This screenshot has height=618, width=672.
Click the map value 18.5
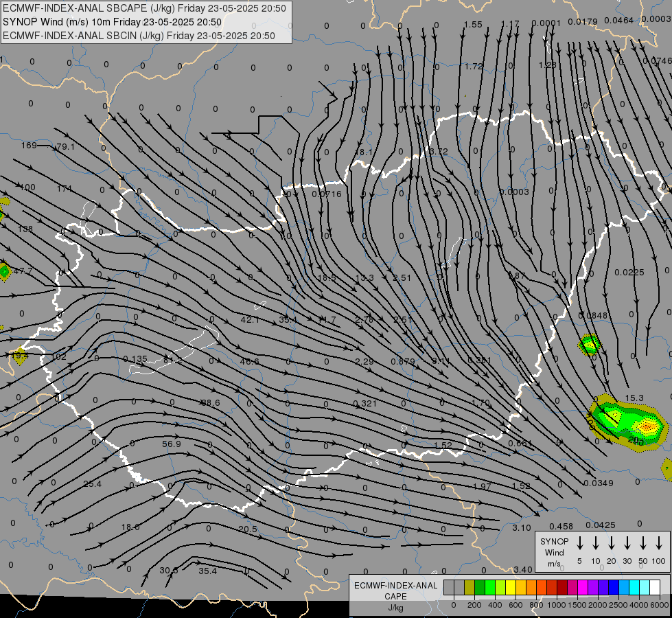pyautogui.click(x=327, y=278)
